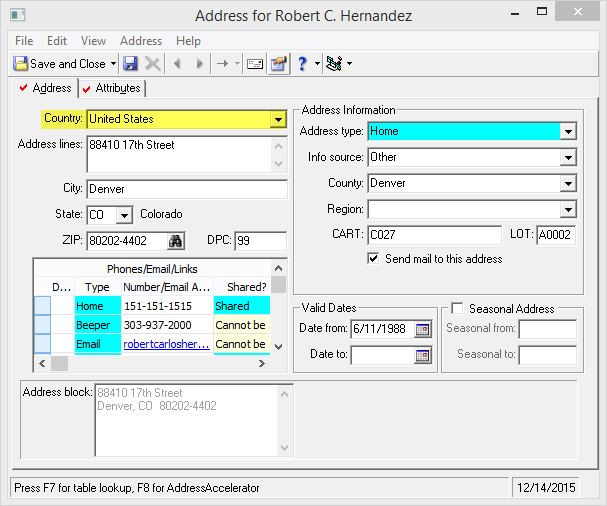
Task: Click the Save and Close disk icon
Action: [20, 63]
